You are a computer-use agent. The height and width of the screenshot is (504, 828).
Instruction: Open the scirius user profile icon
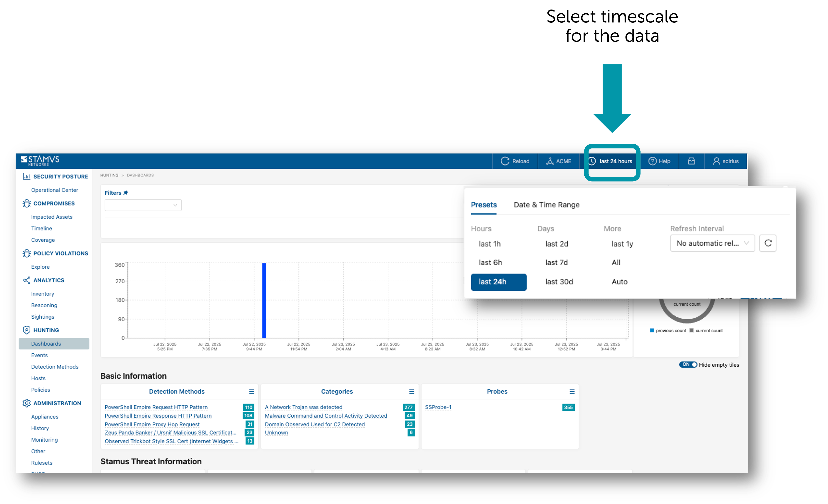[x=716, y=161]
